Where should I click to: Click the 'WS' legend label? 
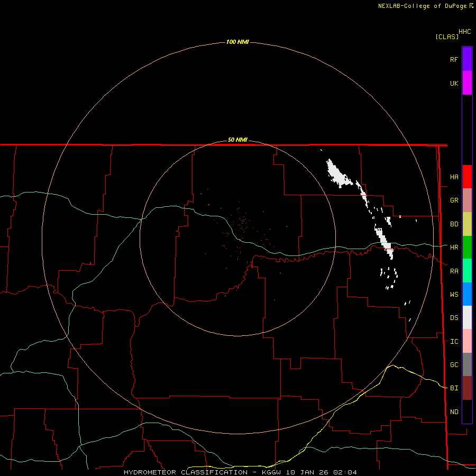click(x=454, y=295)
